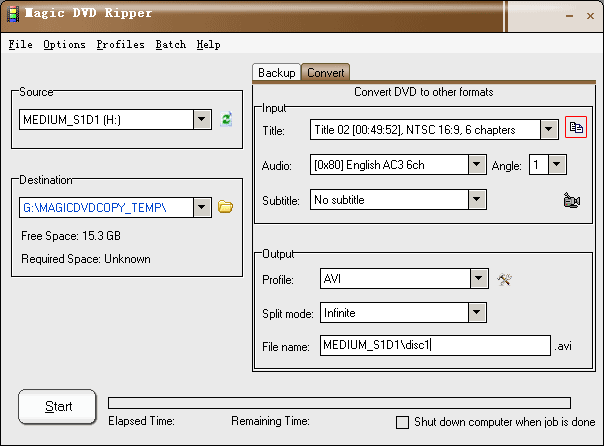This screenshot has height=446, width=604.
Task: Click the 'Remaining Time:' label
Action: (x=270, y=421)
